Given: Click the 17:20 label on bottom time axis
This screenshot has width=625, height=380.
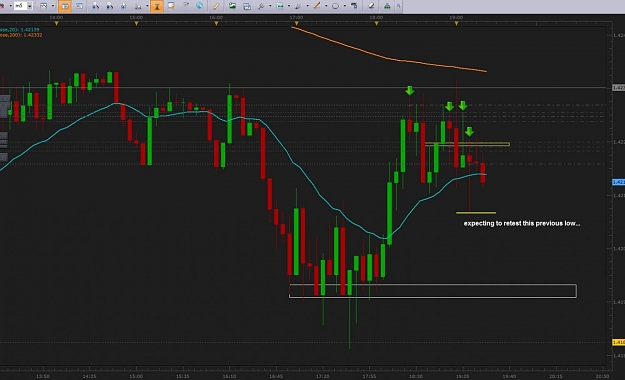Looking at the screenshot, I should [322, 376].
